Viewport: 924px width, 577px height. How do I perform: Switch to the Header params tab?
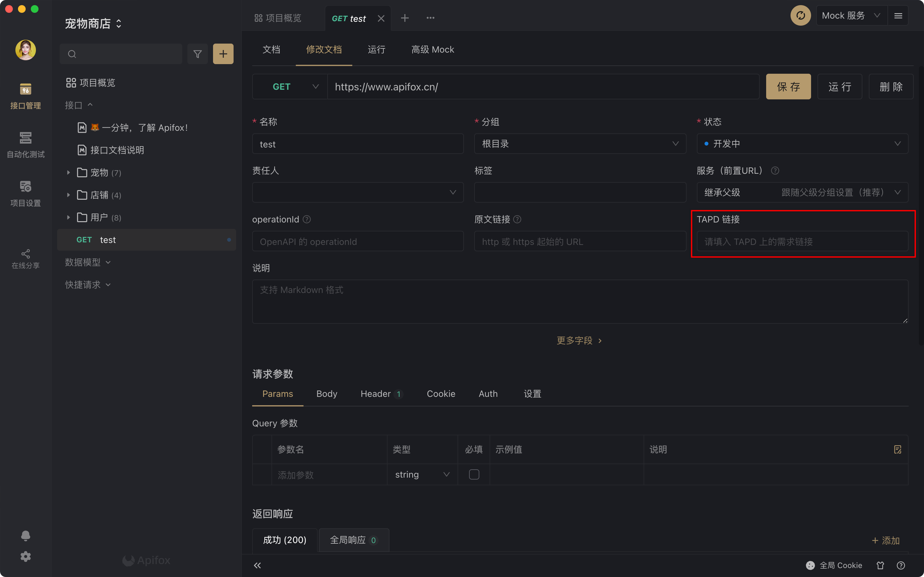click(x=376, y=393)
